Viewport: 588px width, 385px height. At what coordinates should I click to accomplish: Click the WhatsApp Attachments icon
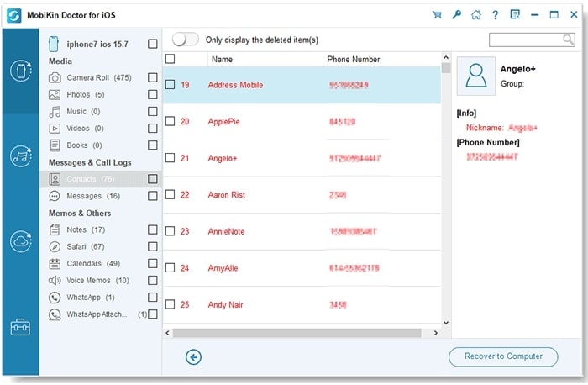point(55,314)
